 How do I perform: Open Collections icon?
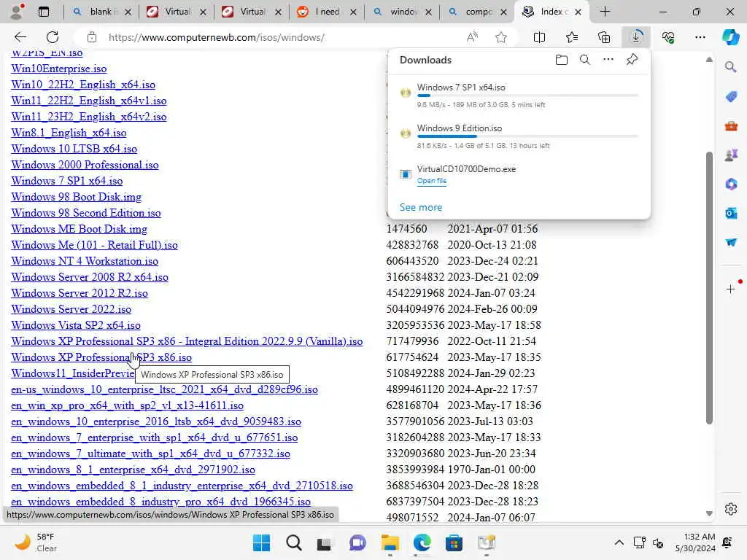click(x=603, y=37)
